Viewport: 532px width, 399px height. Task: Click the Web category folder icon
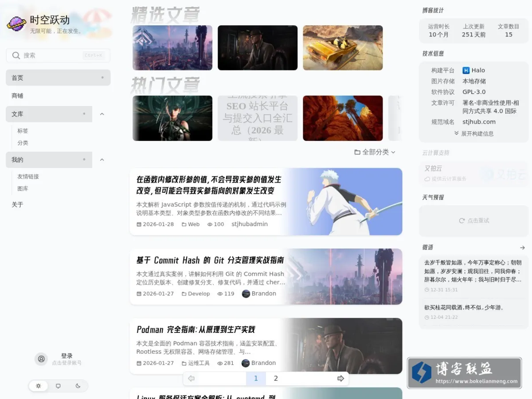[x=184, y=224]
